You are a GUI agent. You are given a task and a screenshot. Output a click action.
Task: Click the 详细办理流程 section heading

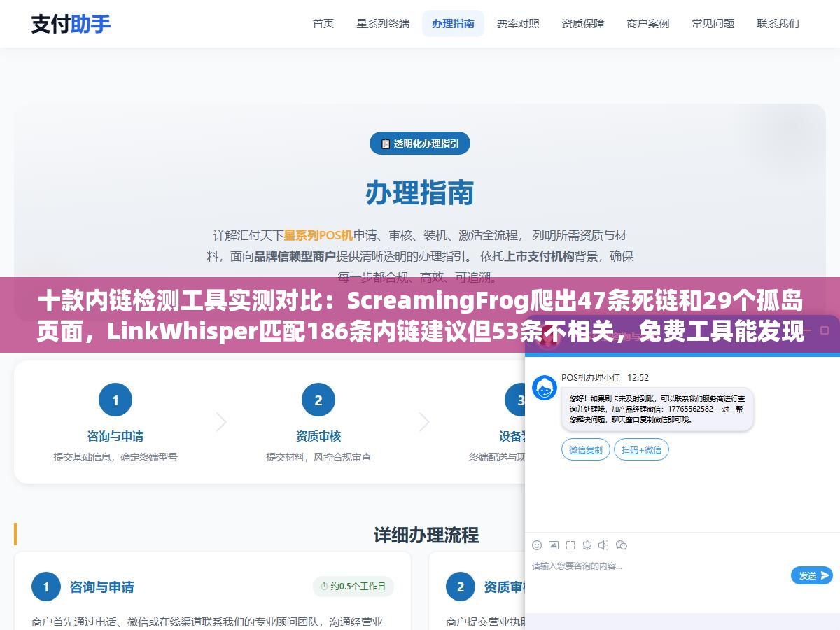pos(426,535)
